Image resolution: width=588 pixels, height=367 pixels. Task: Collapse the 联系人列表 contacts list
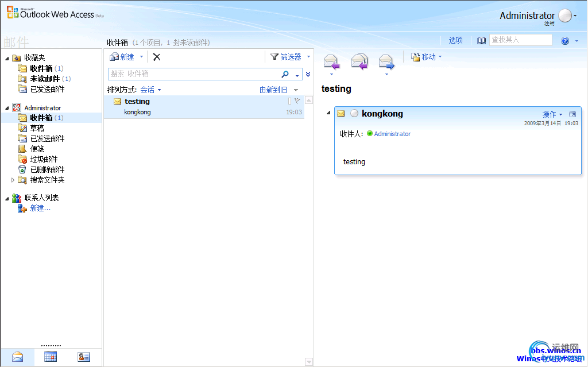click(7, 199)
